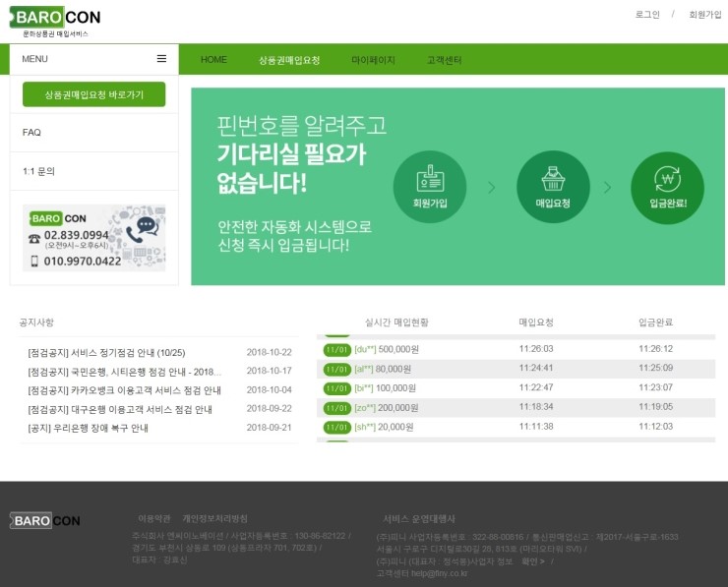Click the arrow between 회원가입 and 매입요청
Screen dimensions: 728x587
pyautogui.click(x=492, y=188)
